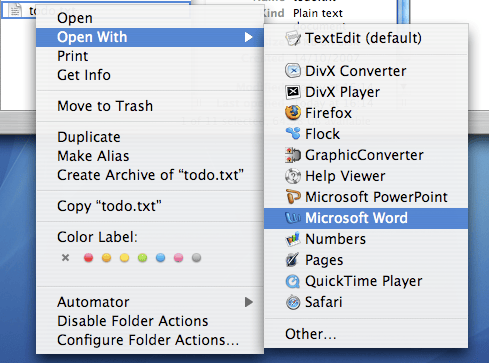This screenshot has height=363, width=489.
Task: Select the Open With menu item
Action: [150, 37]
